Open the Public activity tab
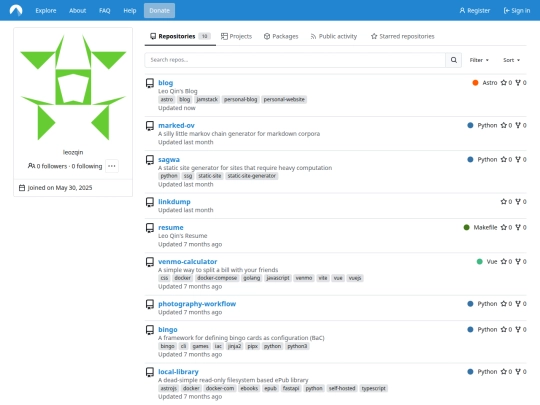Screen dimensions: 540x405 click(334, 36)
